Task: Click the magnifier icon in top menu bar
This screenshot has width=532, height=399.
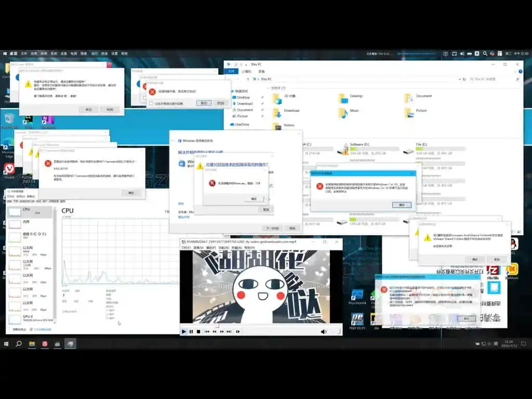Action: 485,54
